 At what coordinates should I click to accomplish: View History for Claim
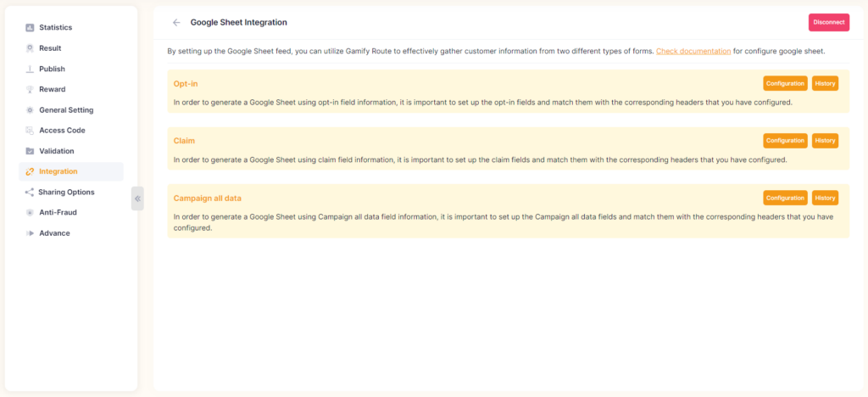825,141
